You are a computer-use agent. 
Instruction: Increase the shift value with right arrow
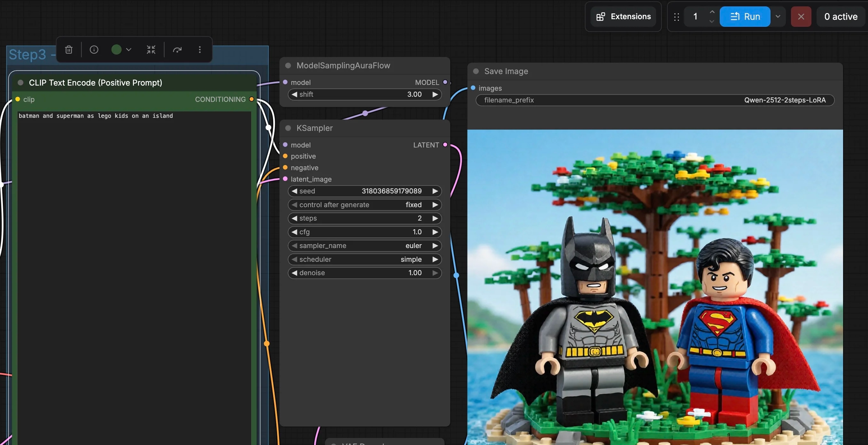435,94
